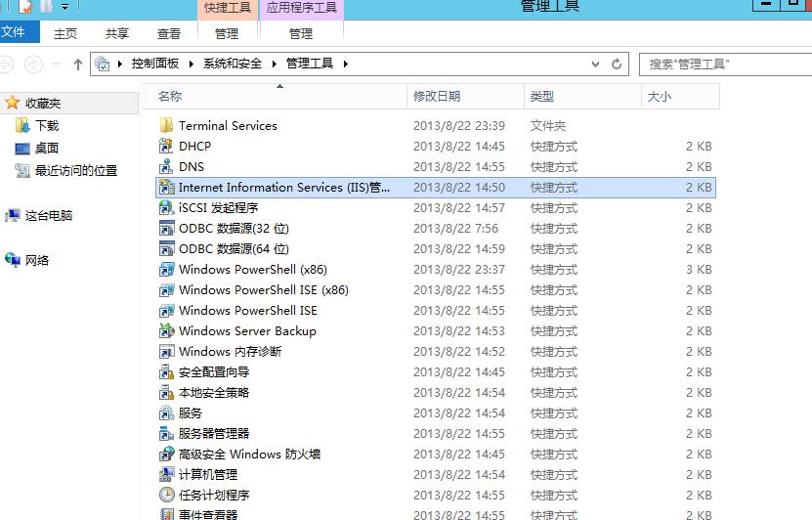Switch to the 共享 ribbon tab
This screenshot has height=520, width=812.
tap(117, 33)
